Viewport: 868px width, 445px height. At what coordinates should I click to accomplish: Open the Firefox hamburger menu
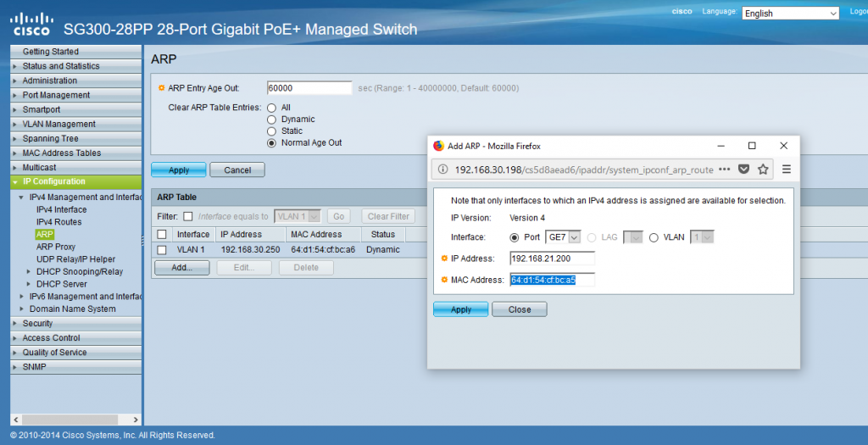click(786, 170)
